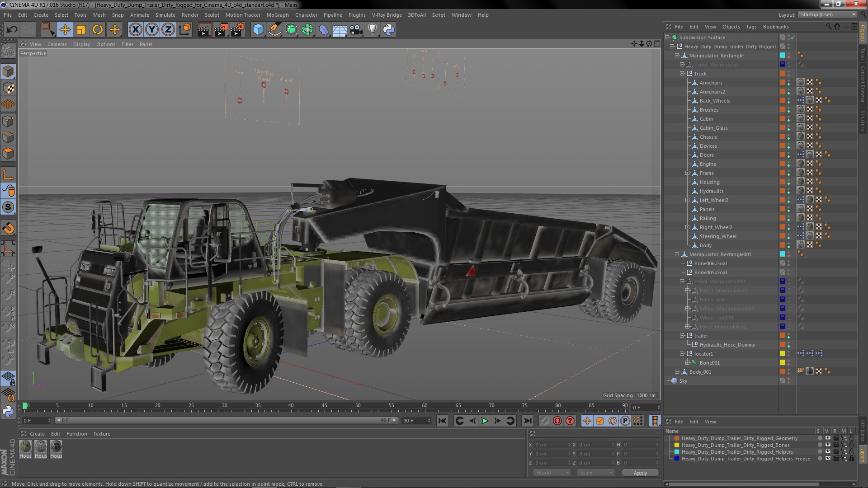Select the Scale tool
Screen dimensions: 868x488
(81, 30)
